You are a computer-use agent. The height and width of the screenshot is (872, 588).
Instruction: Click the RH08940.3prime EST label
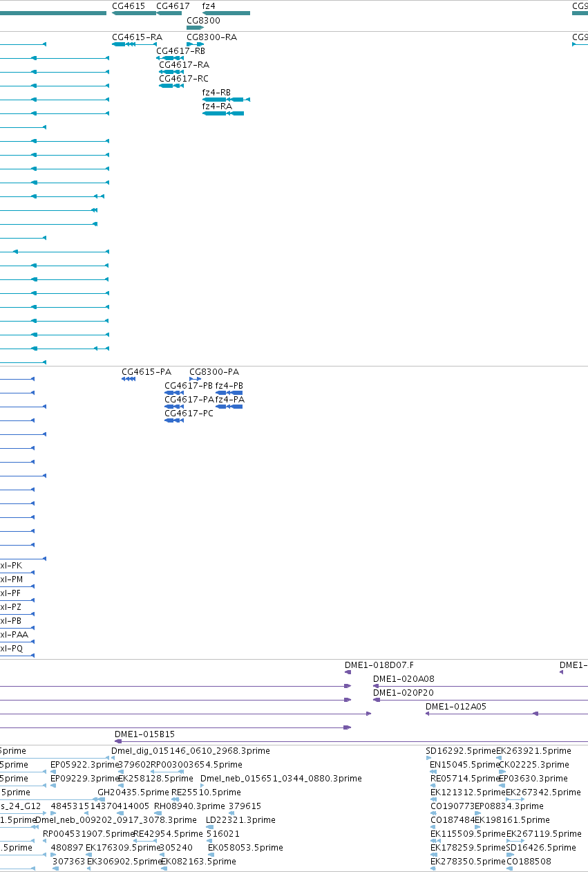[189, 806]
